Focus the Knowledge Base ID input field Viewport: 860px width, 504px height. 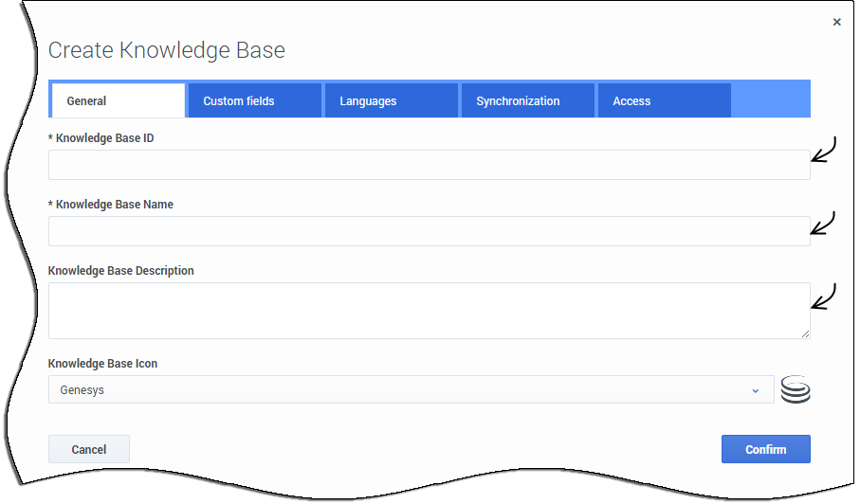pyautogui.click(x=429, y=165)
